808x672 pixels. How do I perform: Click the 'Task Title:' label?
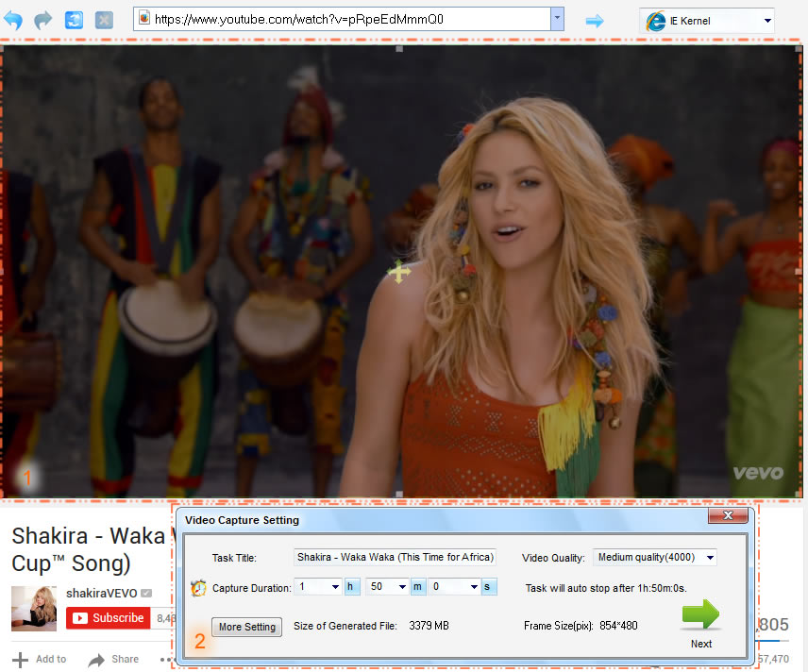pyautogui.click(x=234, y=558)
